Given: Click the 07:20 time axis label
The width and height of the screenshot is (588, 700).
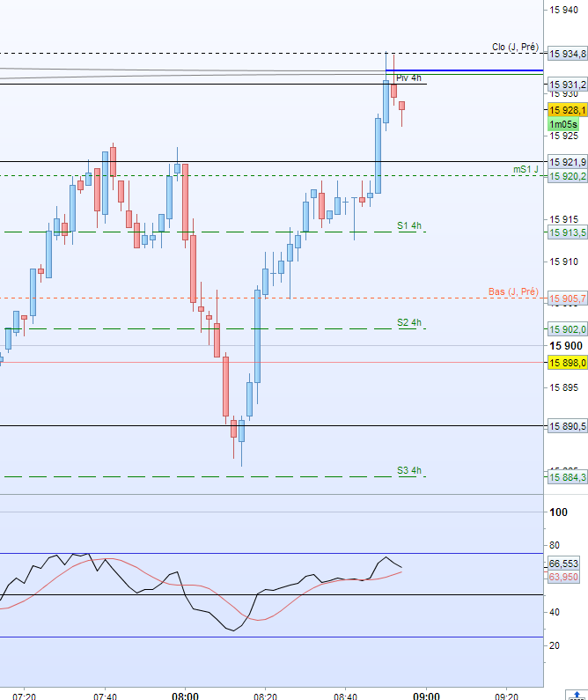Looking at the screenshot, I should 24,696.
